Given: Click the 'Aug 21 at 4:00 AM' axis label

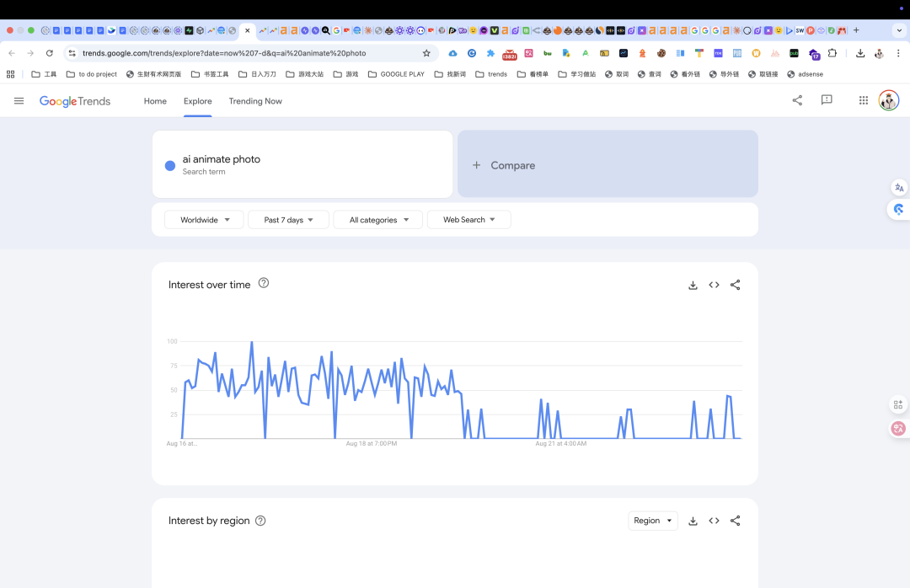Looking at the screenshot, I should pyautogui.click(x=560, y=443).
